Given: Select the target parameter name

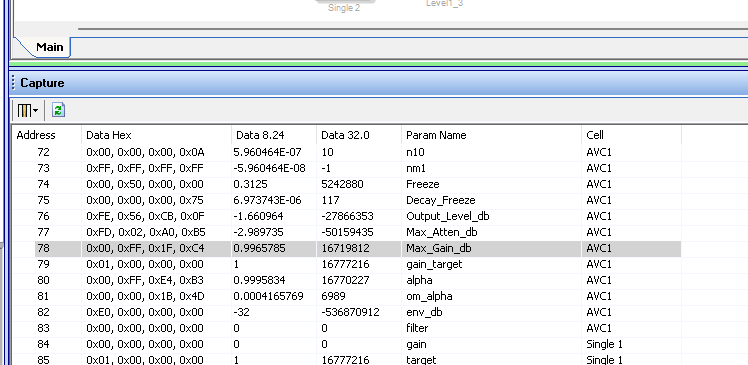Looking at the screenshot, I should [x=421, y=360].
